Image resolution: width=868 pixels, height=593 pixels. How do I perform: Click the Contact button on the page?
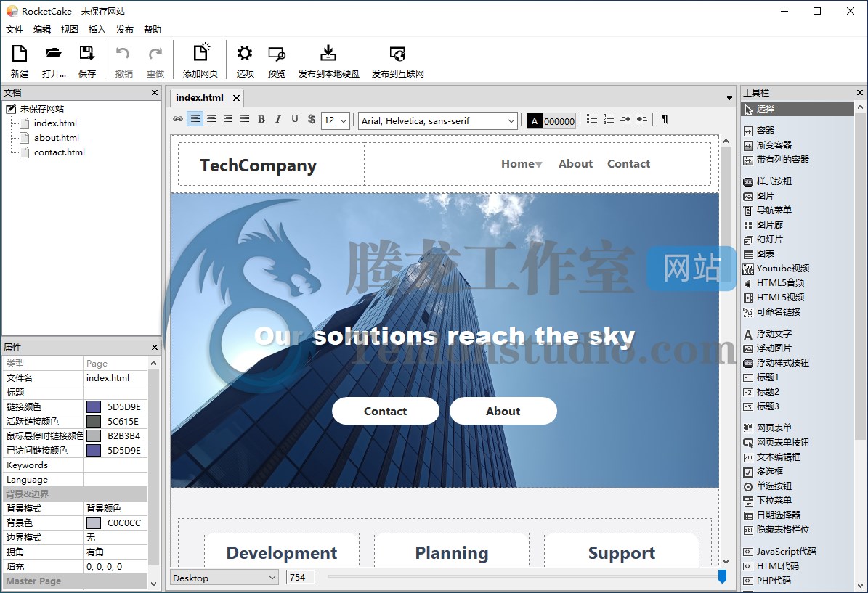(385, 411)
